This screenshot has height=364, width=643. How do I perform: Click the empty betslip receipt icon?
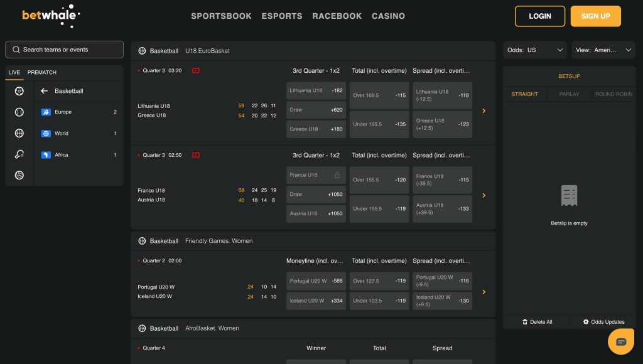click(x=569, y=196)
